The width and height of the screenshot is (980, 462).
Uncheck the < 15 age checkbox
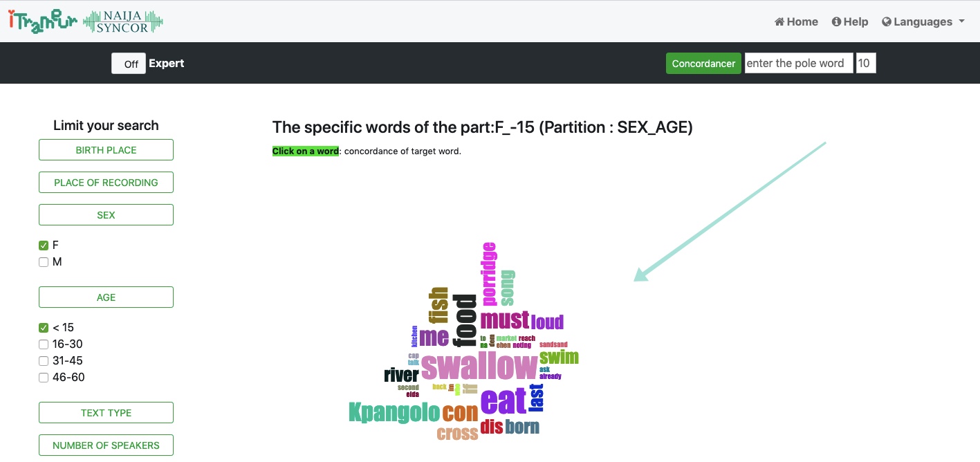point(44,328)
